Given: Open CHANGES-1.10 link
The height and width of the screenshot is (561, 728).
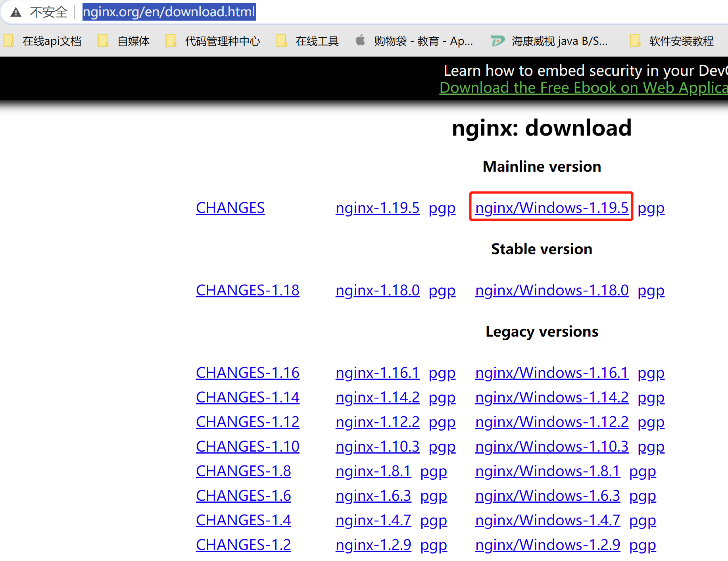Looking at the screenshot, I should tap(248, 447).
